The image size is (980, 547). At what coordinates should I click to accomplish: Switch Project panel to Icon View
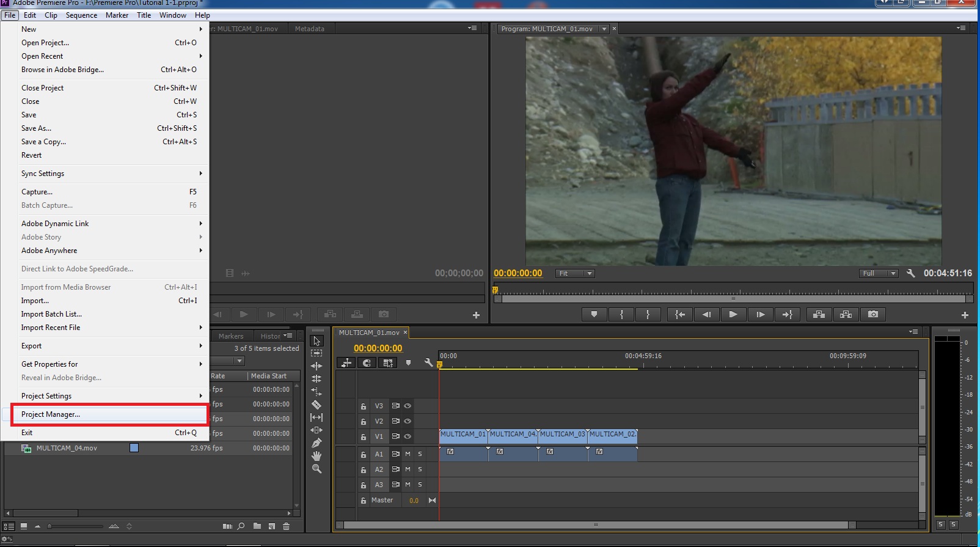(x=24, y=526)
